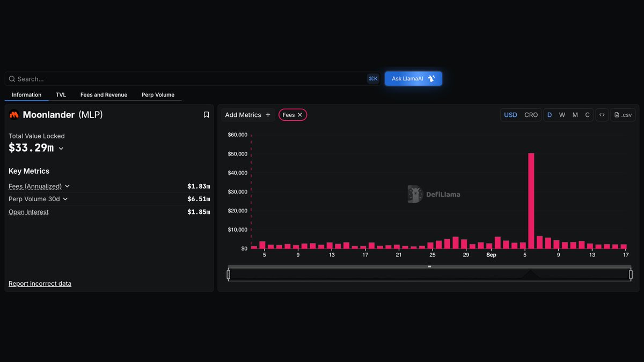Image resolution: width=644 pixels, height=362 pixels.
Task: Switch to Perp Volume tab
Action: tap(158, 95)
